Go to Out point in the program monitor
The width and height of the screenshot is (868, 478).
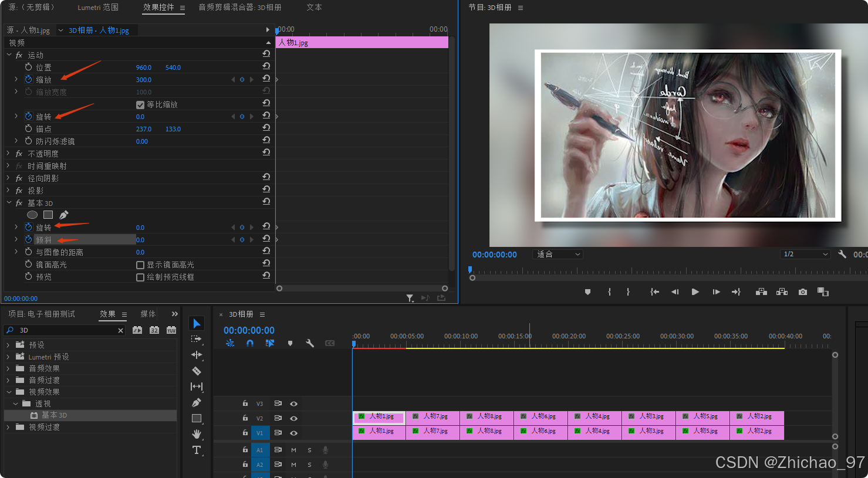(736, 292)
